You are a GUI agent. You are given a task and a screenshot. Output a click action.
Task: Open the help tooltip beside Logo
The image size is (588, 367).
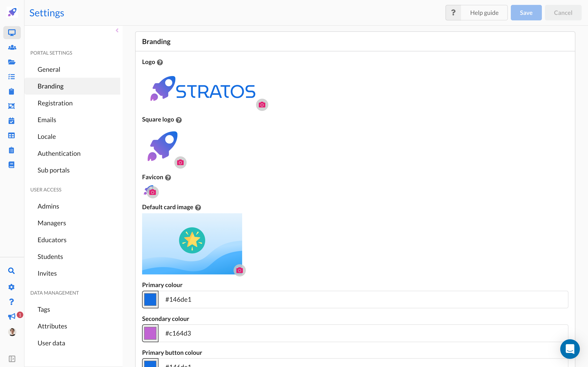point(160,62)
